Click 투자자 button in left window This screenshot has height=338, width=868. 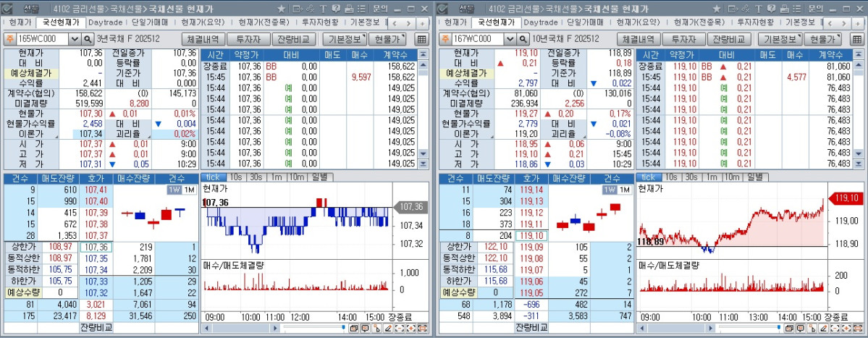(x=248, y=39)
